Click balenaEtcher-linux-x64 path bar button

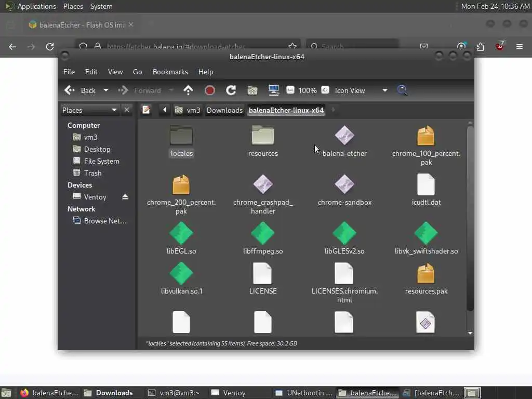pos(286,110)
